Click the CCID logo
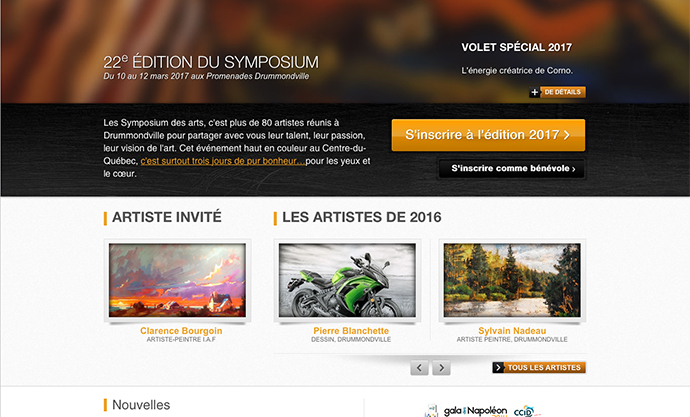Viewport: 690px width, 417px height. coord(527,412)
